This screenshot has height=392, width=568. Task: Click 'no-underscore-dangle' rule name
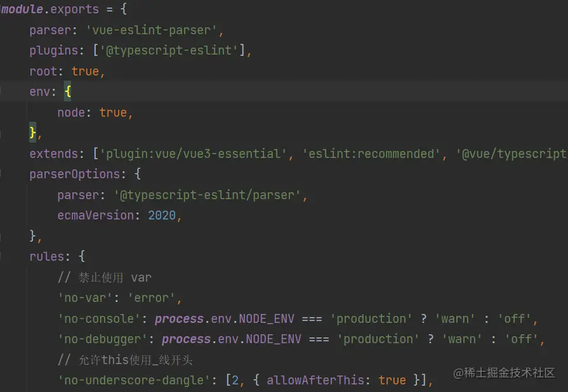point(134,381)
